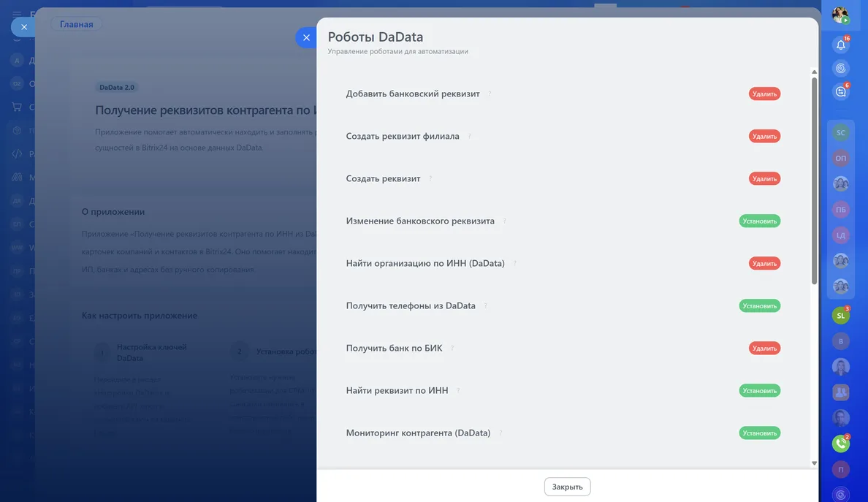Show hint for Изменение банковского реквизита
Image resolution: width=868 pixels, height=502 pixels.
[x=504, y=221]
